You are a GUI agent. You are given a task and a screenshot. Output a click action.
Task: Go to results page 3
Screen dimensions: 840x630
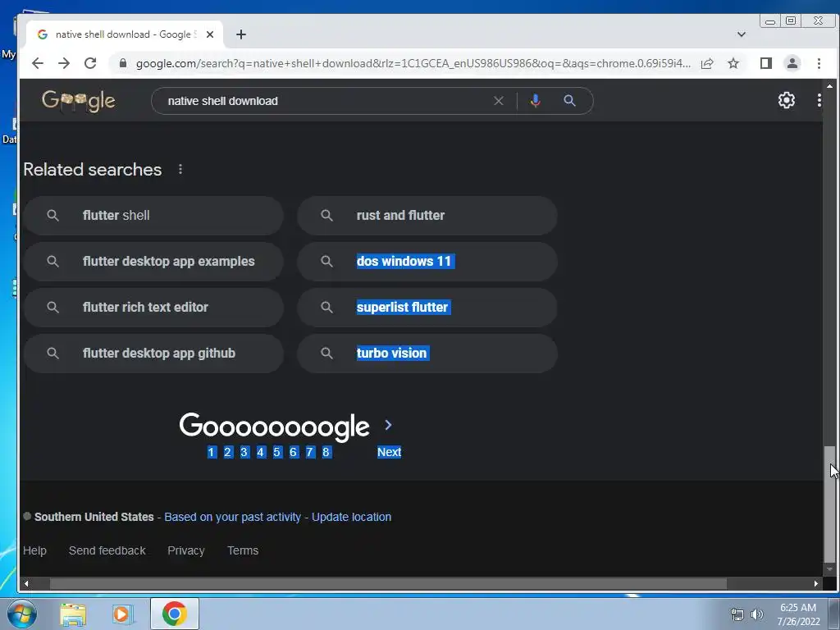[x=244, y=452]
